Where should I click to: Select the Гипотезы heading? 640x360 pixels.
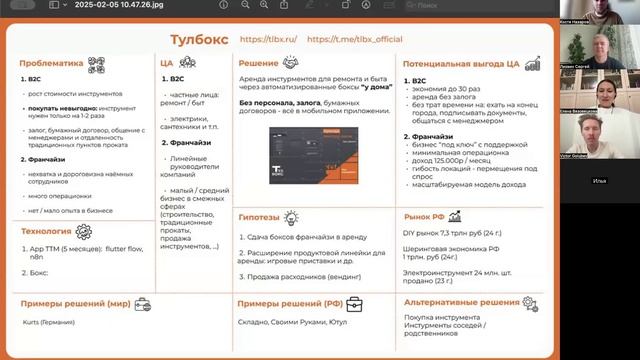tap(259, 218)
